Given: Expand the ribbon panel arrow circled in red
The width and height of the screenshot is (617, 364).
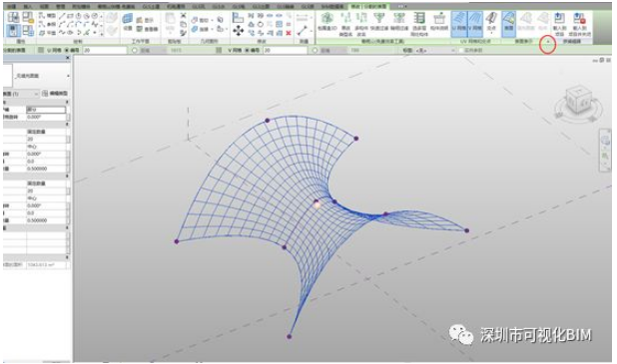Looking at the screenshot, I should (548, 42).
